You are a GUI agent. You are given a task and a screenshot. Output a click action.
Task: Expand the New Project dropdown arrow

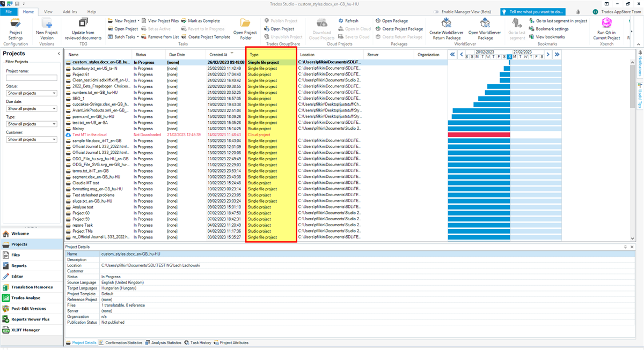[138, 21]
